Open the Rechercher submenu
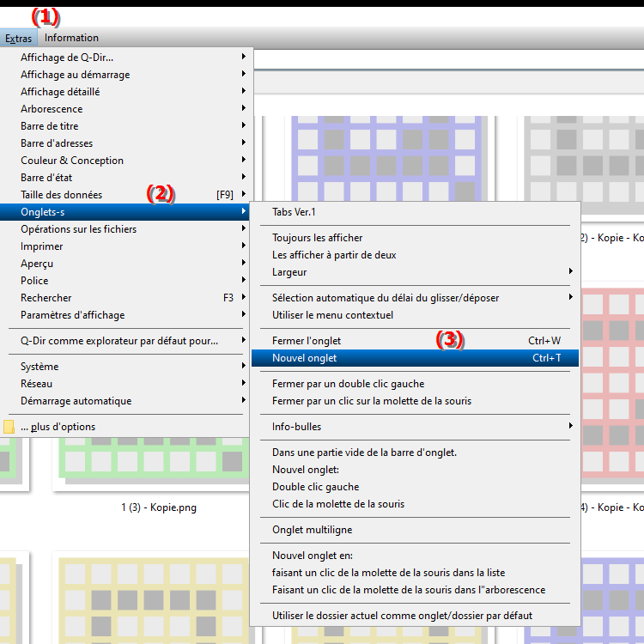The image size is (644, 644). pyautogui.click(x=126, y=298)
